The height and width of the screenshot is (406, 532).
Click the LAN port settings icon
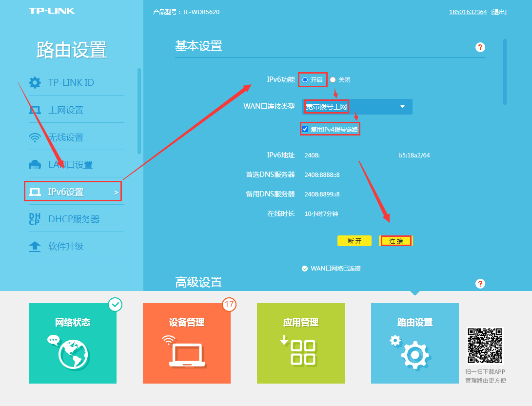(x=35, y=165)
